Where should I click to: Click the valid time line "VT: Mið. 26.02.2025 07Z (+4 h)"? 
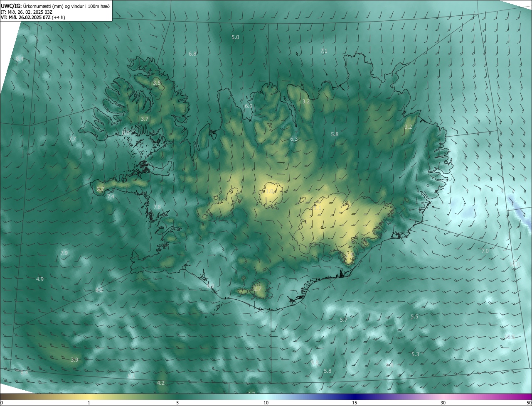click(x=33, y=17)
